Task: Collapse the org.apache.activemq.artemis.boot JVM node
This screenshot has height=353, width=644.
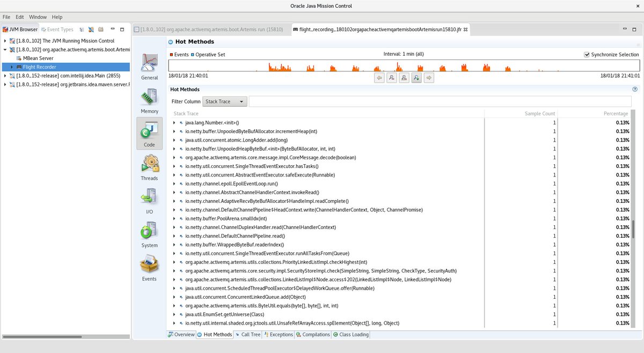Action: (5, 49)
